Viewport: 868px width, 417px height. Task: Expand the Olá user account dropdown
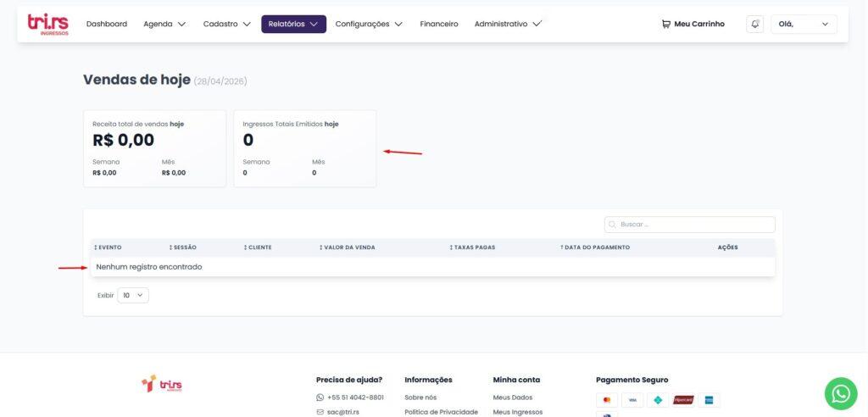click(x=804, y=24)
